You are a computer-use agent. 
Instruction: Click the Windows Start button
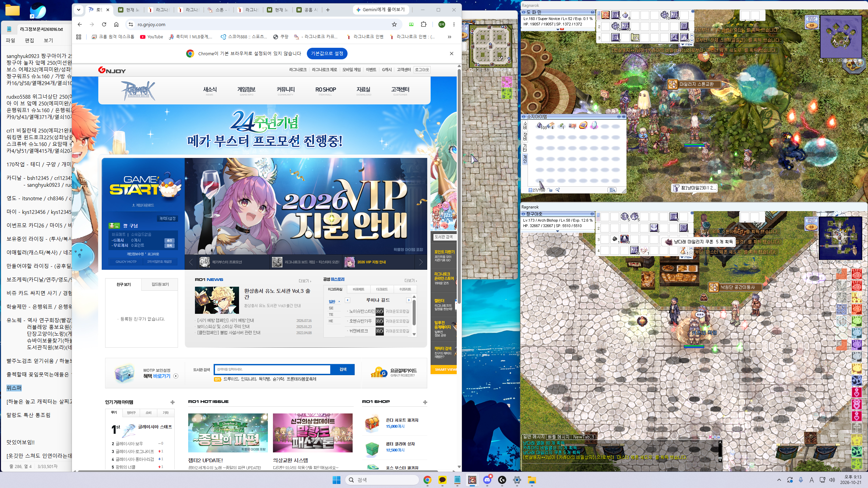click(x=336, y=480)
